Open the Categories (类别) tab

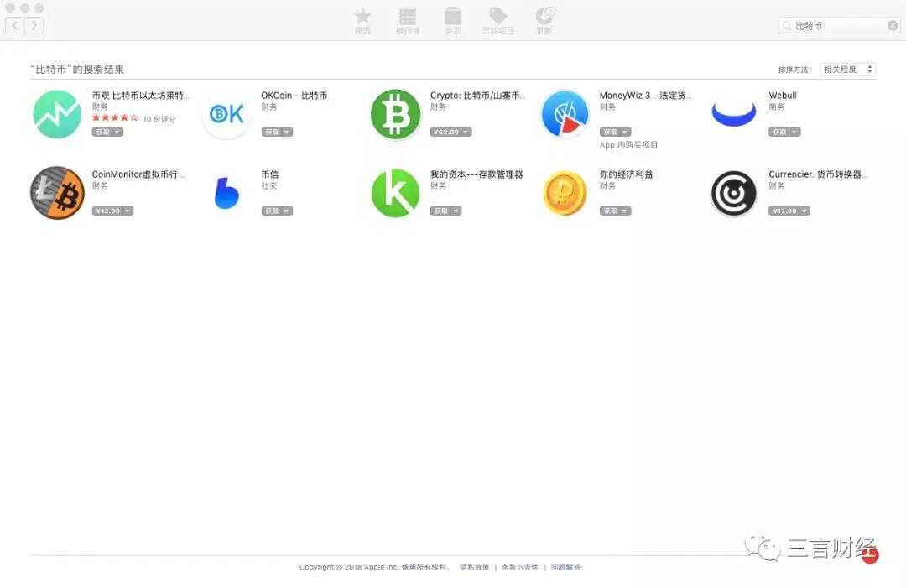[x=453, y=21]
